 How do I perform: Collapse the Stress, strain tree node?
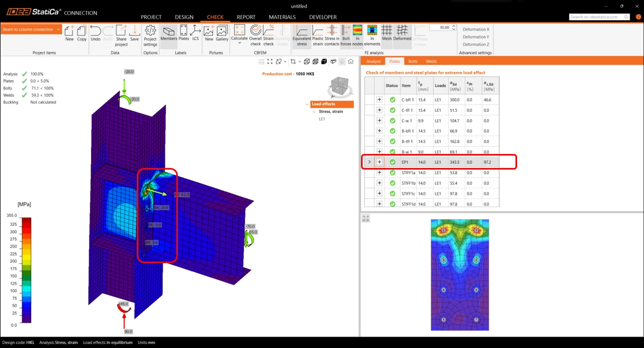314,112
